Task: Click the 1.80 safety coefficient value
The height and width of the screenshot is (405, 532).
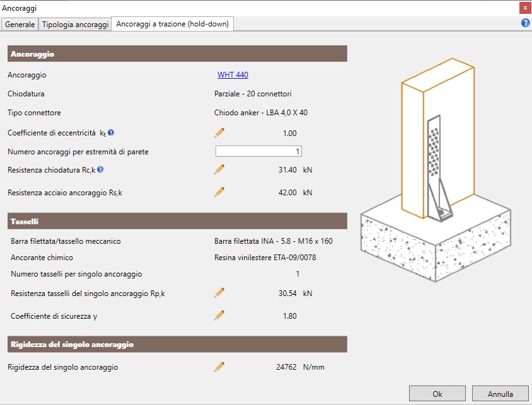Action: (290, 316)
